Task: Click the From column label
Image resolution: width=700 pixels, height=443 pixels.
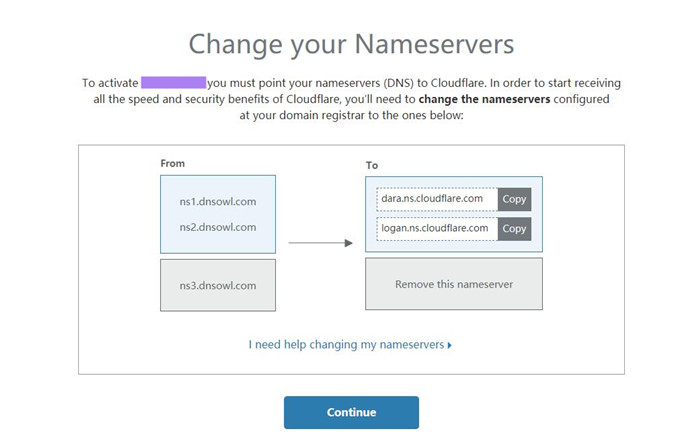Action: [x=172, y=163]
